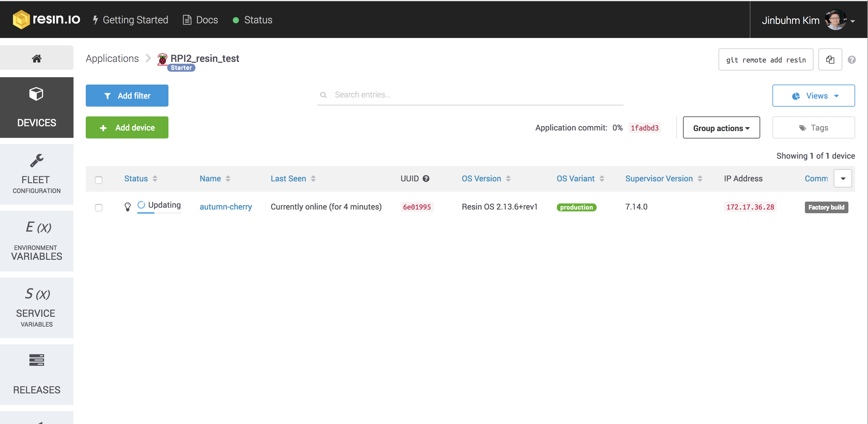Open Environment Variables section
The height and width of the screenshot is (424, 868).
coord(36,241)
